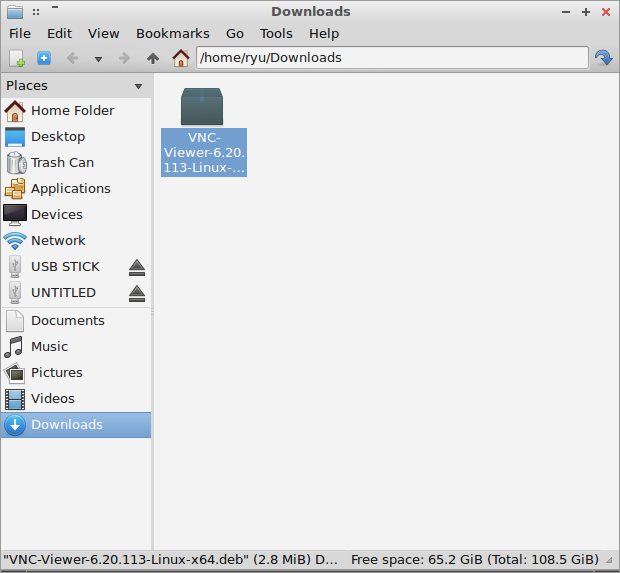Open the Help menu

click(x=324, y=34)
